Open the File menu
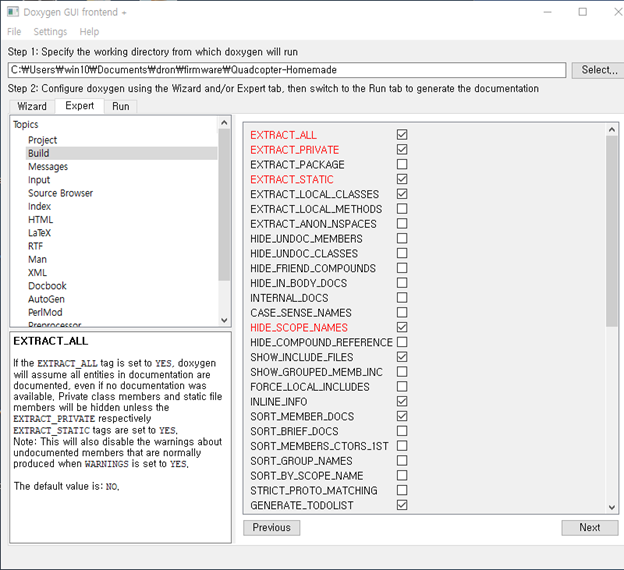Viewport: 624px width, 570px height. (x=14, y=31)
